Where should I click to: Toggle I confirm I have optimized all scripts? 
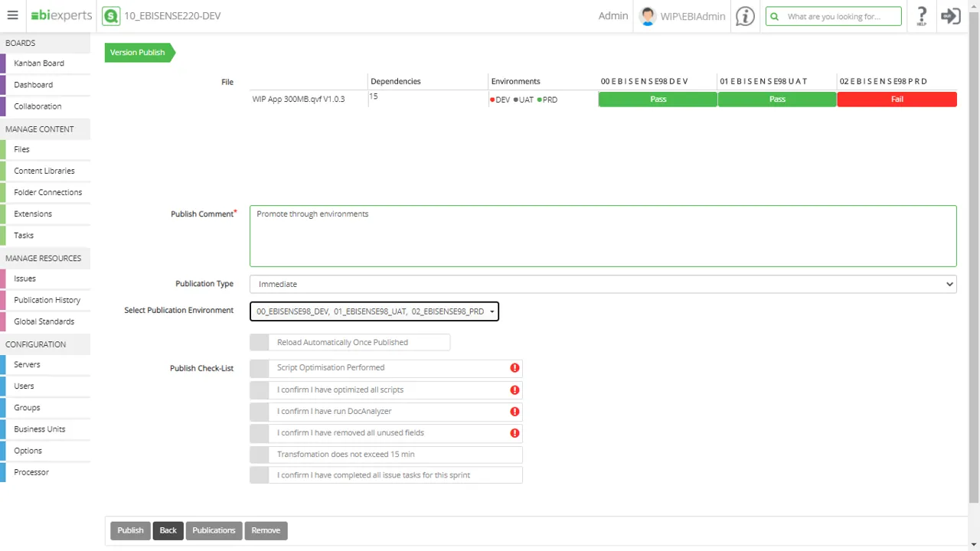pos(260,390)
